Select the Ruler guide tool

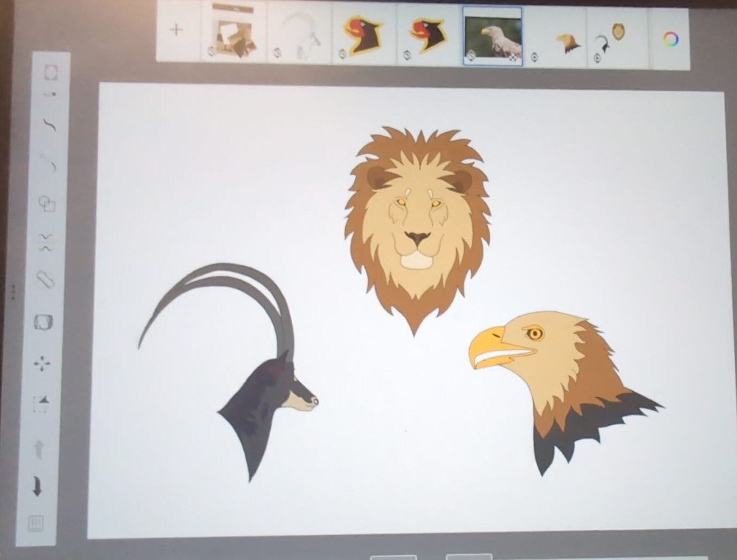point(45,280)
